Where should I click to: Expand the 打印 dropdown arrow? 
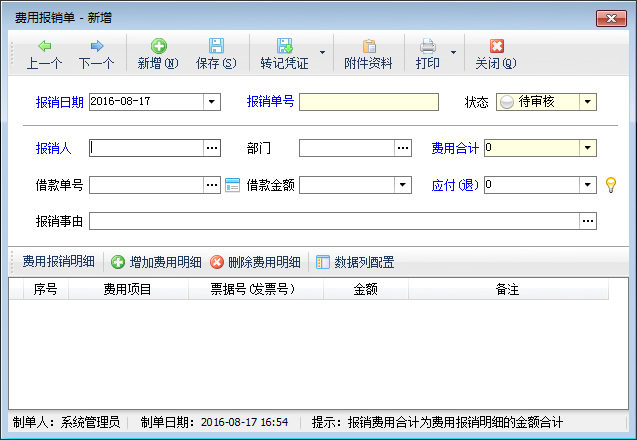[453, 53]
